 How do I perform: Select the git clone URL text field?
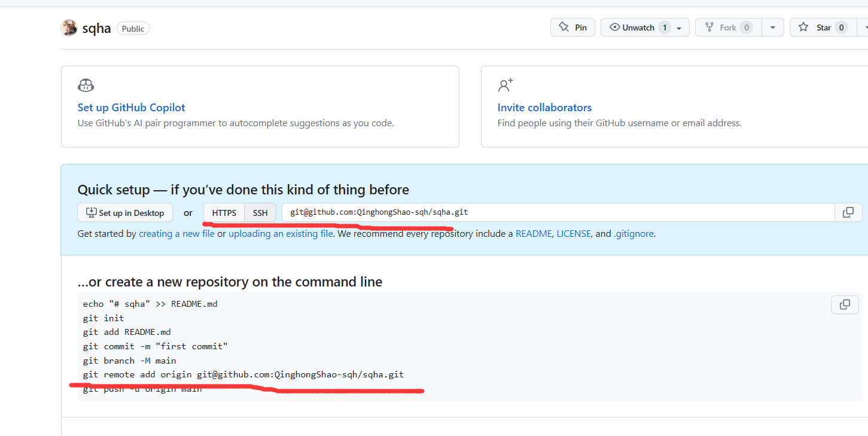558,212
